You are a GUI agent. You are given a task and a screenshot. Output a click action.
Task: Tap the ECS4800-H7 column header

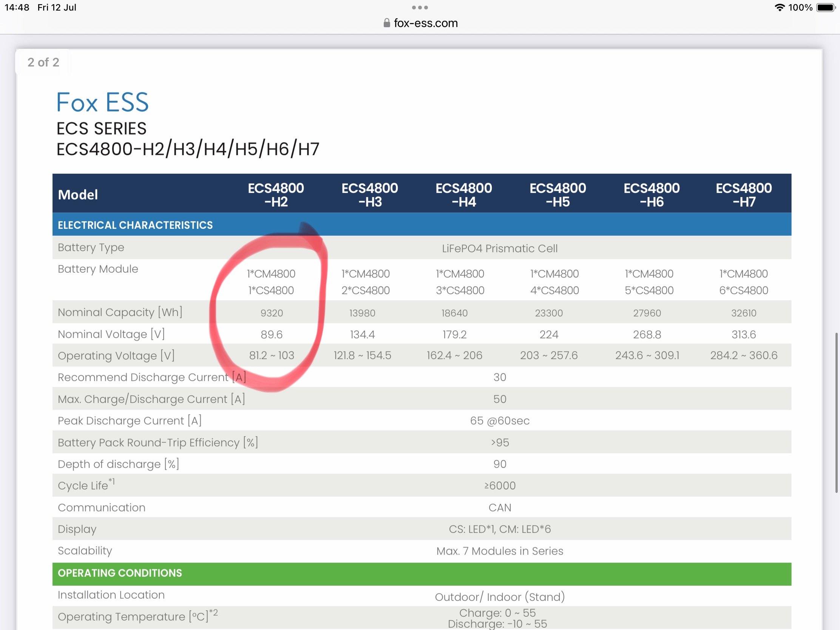743,195
